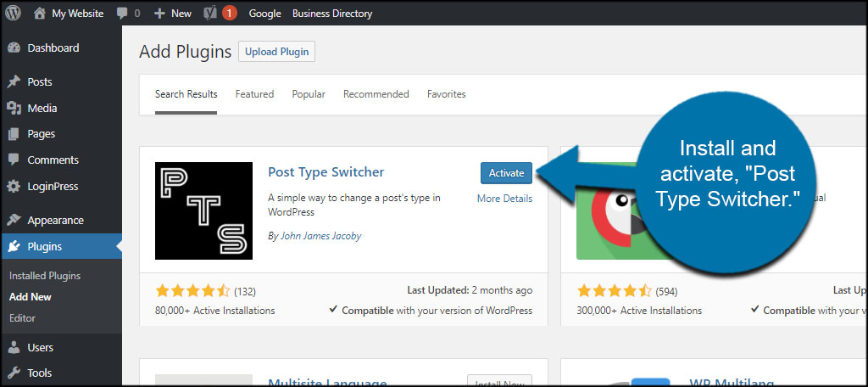This screenshot has height=387, width=868.
Task: Open the Dashboard menu item
Action: click(53, 48)
